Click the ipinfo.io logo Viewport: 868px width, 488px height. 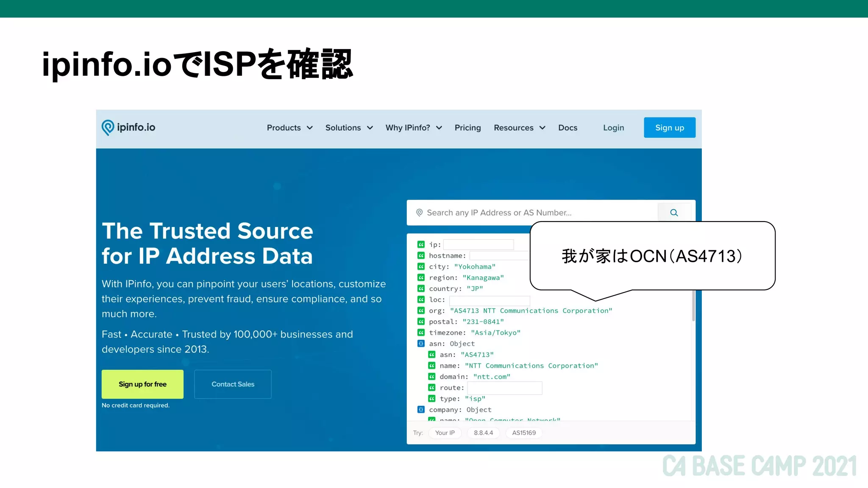[x=128, y=128]
